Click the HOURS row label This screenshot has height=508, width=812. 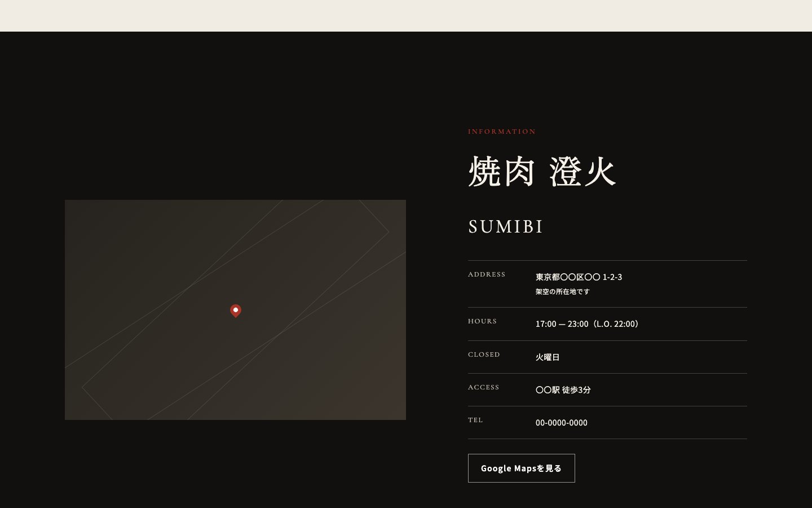tap(483, 321)
